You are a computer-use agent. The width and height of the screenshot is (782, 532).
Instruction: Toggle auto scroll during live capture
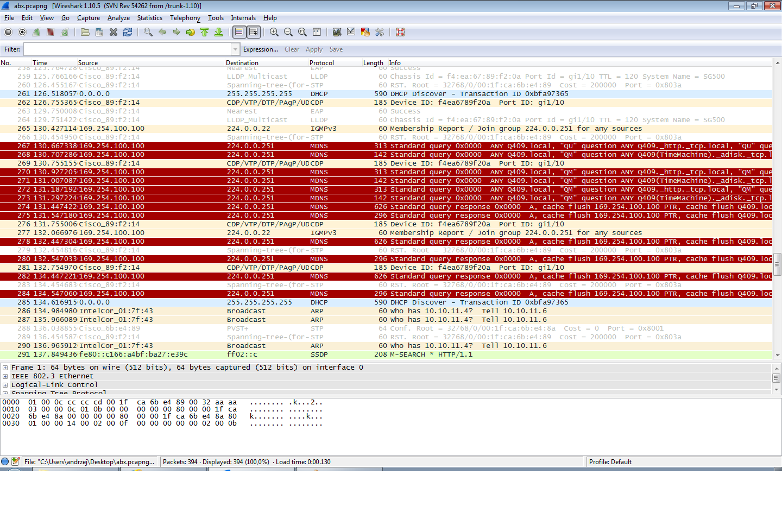(x=254, y=32)
